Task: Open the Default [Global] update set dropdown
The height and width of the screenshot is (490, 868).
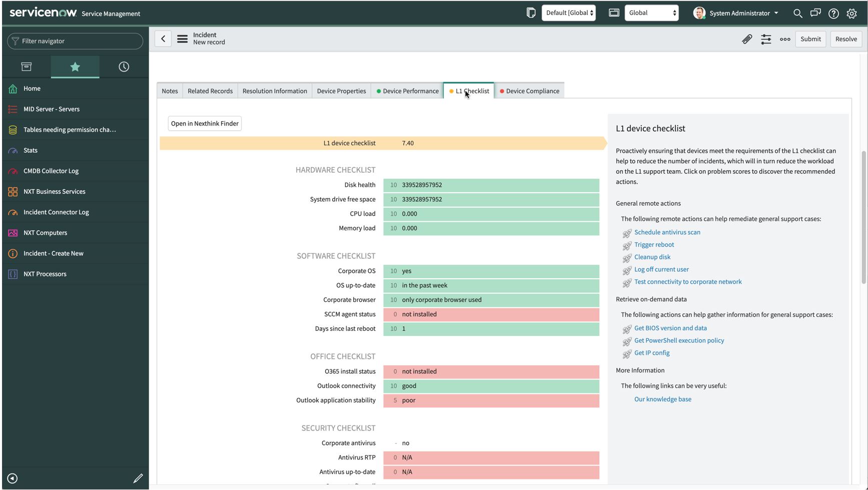Action: click(569, 13)
